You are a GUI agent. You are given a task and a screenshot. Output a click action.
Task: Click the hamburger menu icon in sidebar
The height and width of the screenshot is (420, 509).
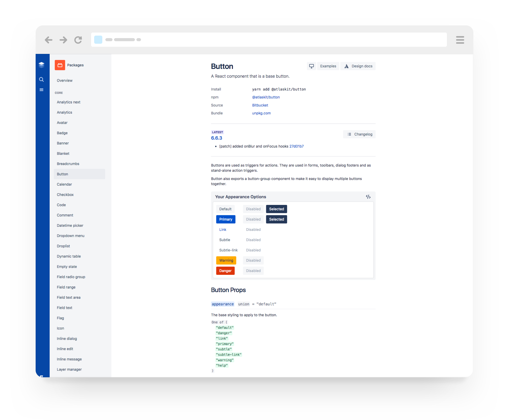[x=42, y=90]
